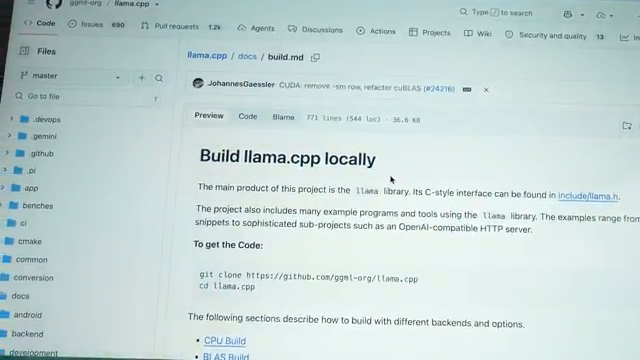This screenshot has height=360, width=640.
Task: Click the JohannesGaessler avatar
Action: click(x=198, y=83)
